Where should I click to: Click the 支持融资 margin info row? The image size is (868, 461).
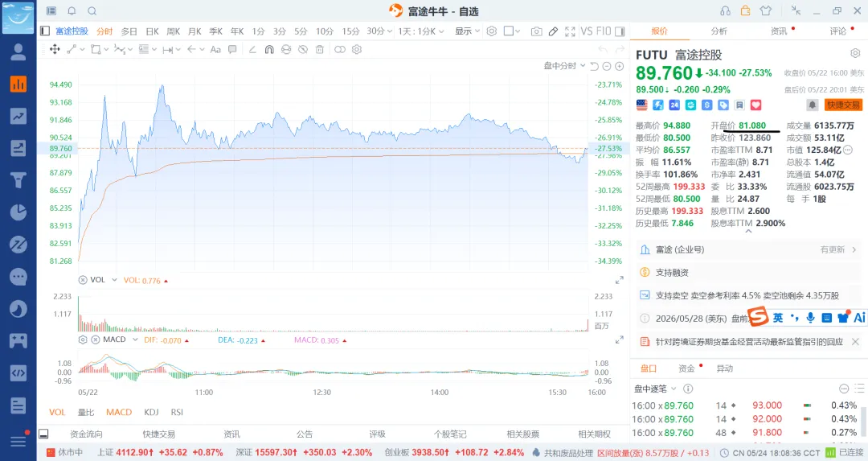(x=748, y=273)
